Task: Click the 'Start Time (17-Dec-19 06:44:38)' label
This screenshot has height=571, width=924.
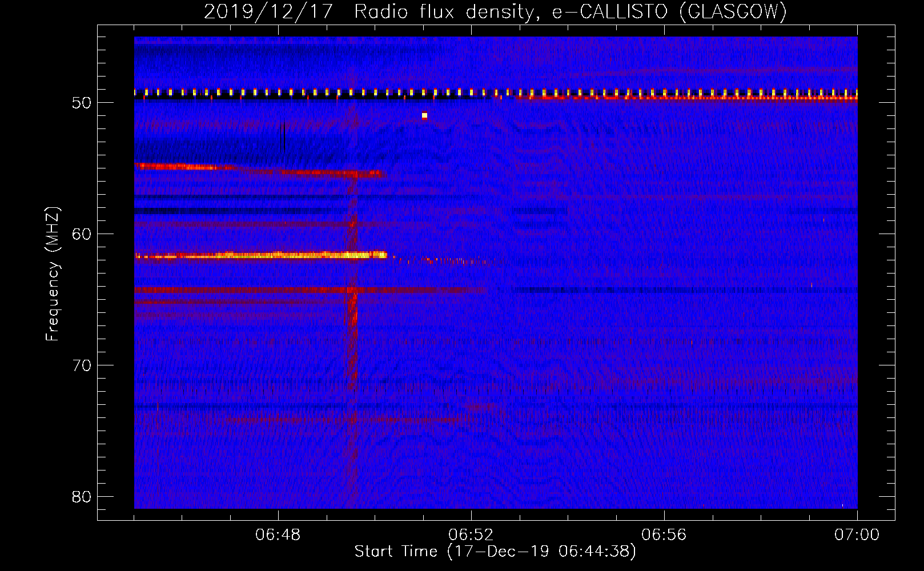Action: pos(495,552)
